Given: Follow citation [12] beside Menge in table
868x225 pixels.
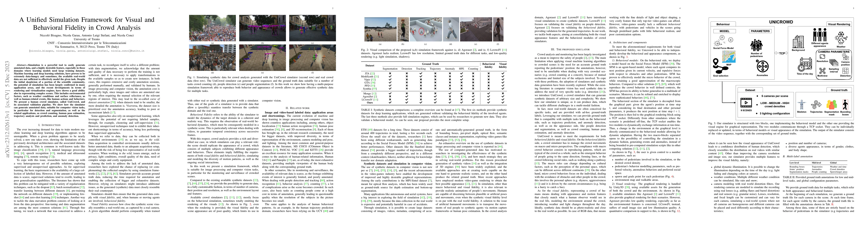Looking at the screenshot, I should pos(374,93).
